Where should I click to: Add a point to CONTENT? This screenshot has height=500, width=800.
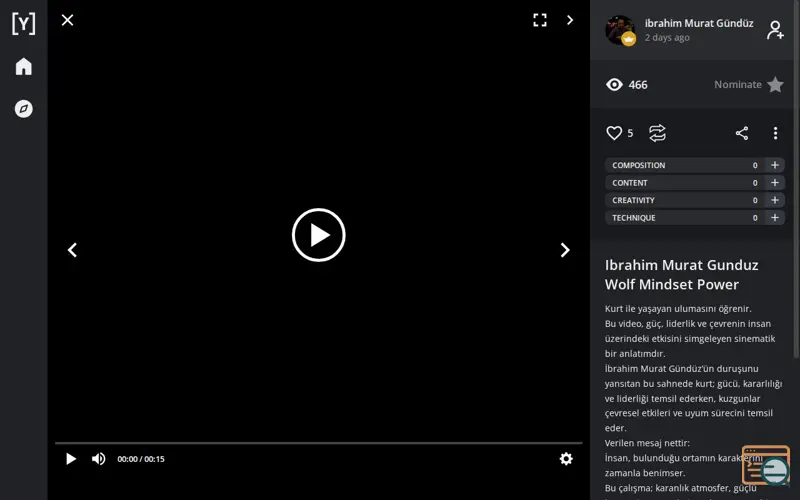(774, 183)
